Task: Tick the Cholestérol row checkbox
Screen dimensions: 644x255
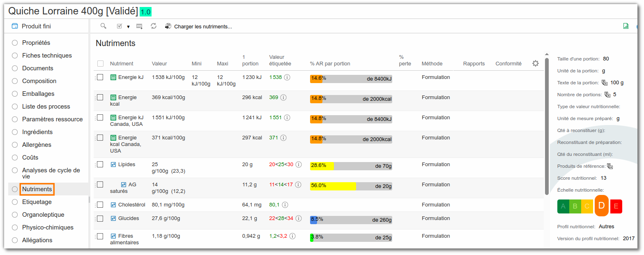Action: click(x=100, y=205)
